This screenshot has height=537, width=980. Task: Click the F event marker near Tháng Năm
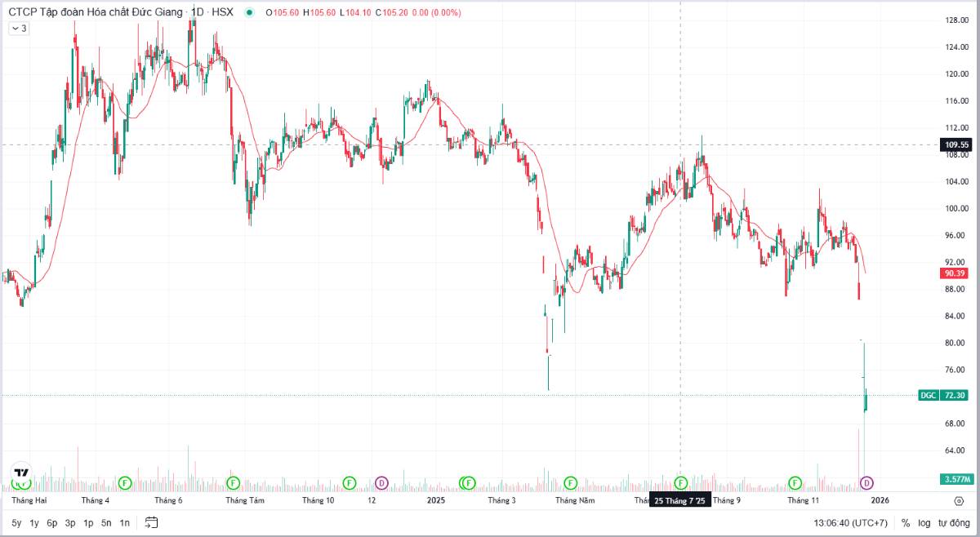pyautogui.click(x=570, y=483)
